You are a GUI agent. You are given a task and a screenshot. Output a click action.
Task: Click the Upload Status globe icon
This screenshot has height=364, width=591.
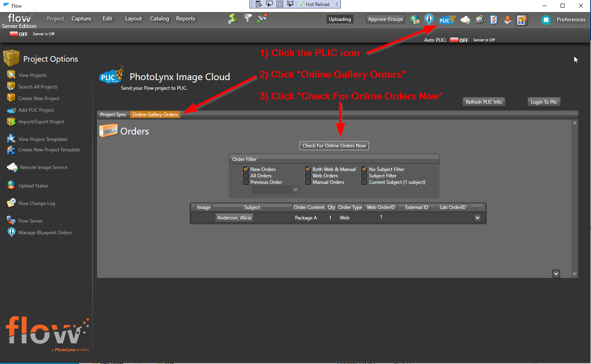pos(11,185)
